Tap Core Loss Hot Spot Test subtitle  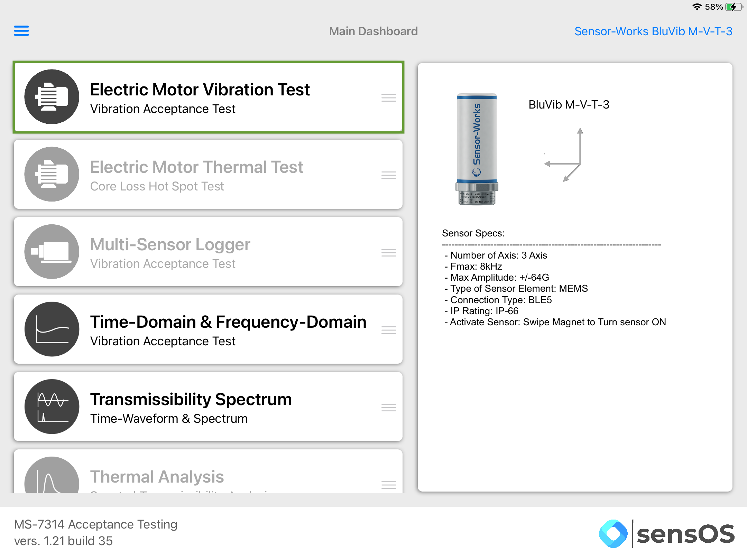(157, 186)
